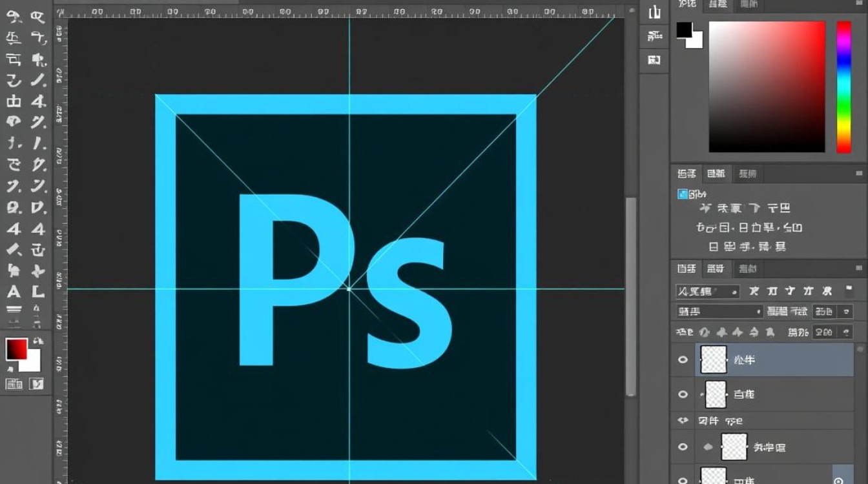Screen dimensions: 868x484
Task: Select the topmost tool in the toolbar's right column
Action: point(39,17)
